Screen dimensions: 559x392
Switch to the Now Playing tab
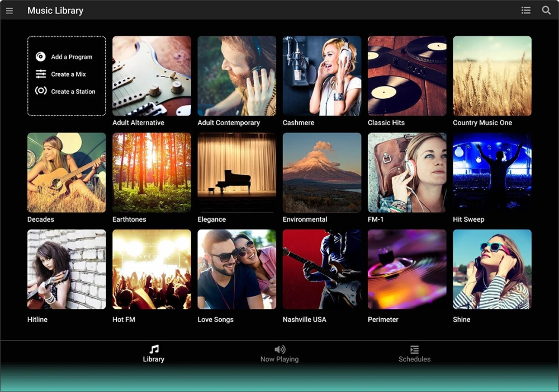coord(279,355)
